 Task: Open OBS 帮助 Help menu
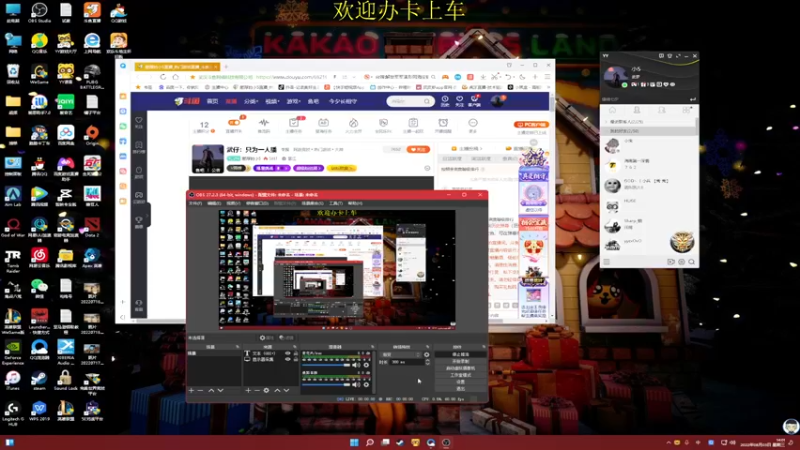click(x=355, y=203)
